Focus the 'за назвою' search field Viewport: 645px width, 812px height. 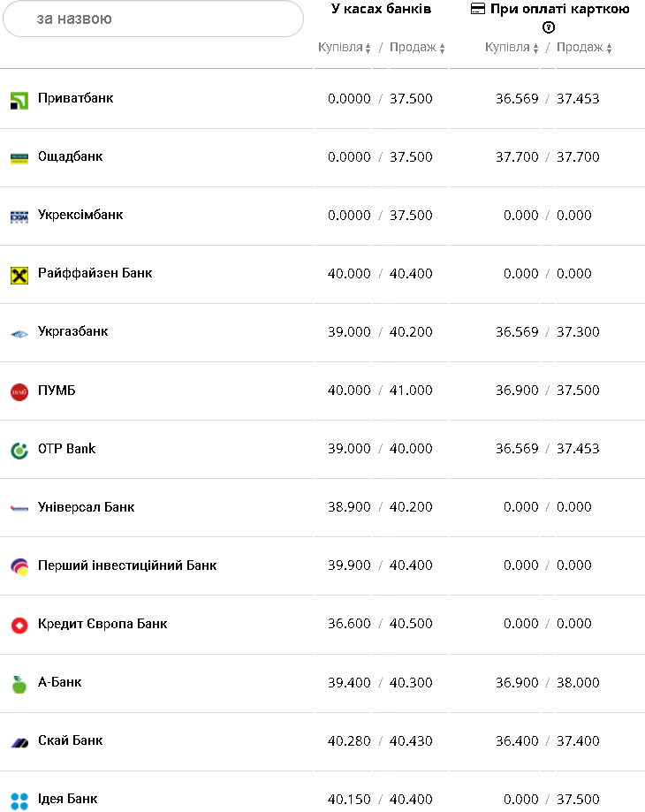tap(154, 19)
